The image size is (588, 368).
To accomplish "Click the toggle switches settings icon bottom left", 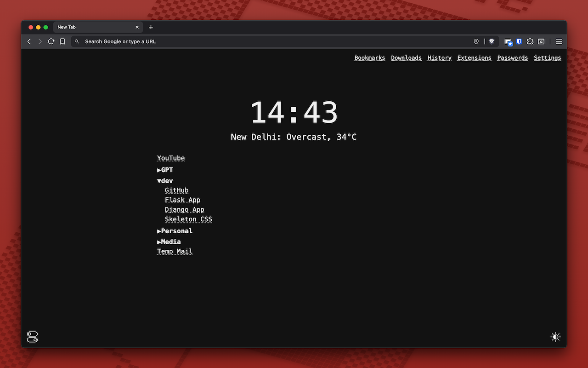I will (x=32, y=337).
